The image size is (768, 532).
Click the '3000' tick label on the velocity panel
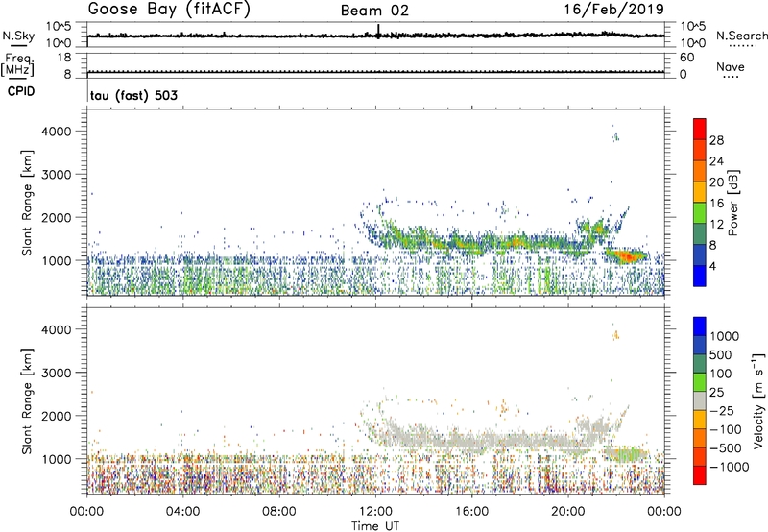[x=56, y=373]
